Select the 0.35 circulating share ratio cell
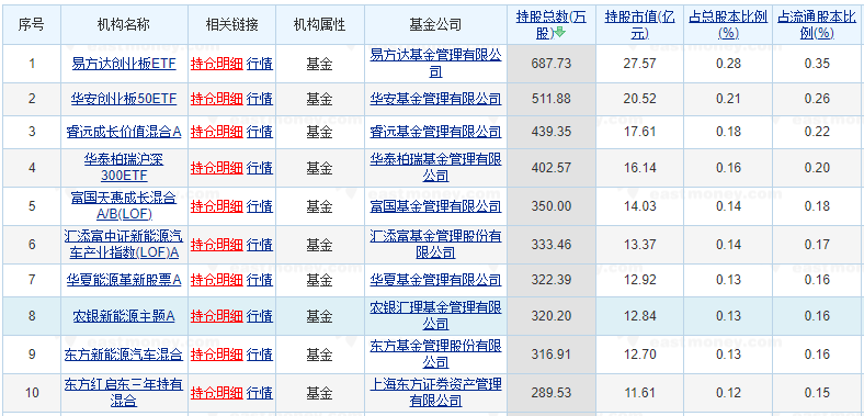This screenshot has height=416, width=864. (817, 64)
